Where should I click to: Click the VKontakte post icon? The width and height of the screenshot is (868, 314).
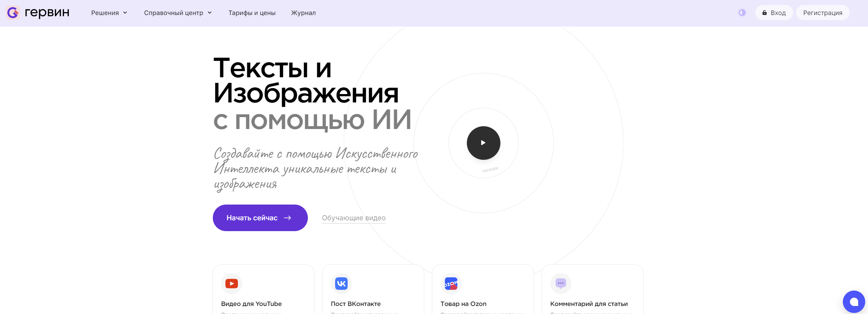coord(341,284)
